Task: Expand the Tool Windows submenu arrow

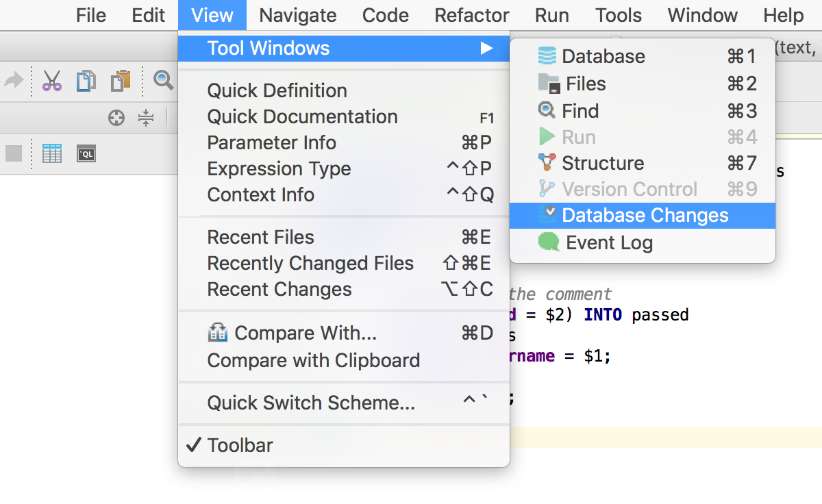Action: pyautogui.click(x=486, y=49)
